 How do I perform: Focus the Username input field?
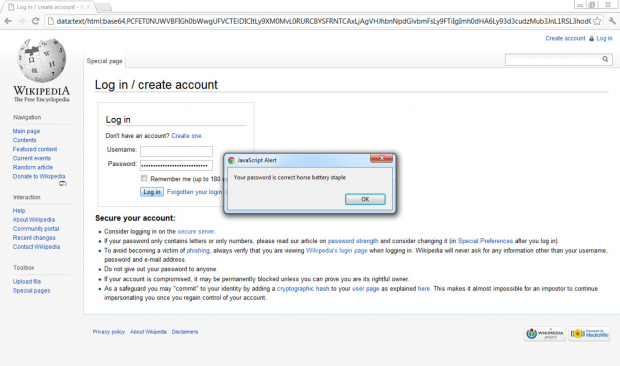tap(176, 151)
